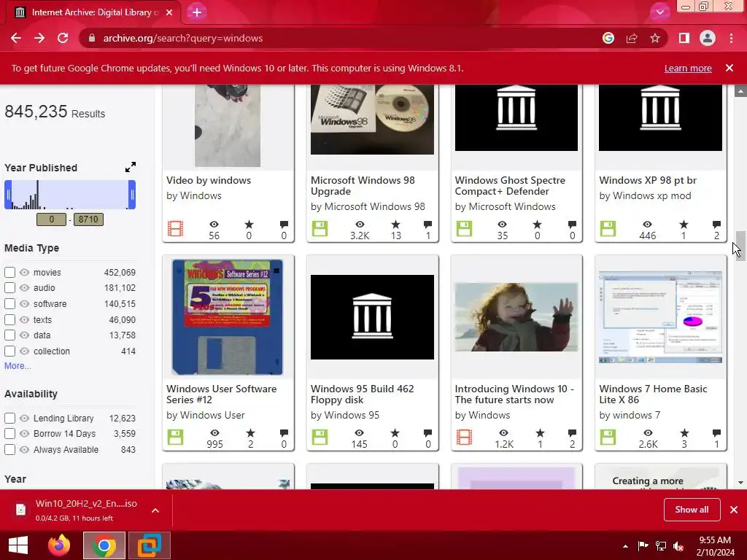Image resolution: width=747 pixels, height=560 pixels.
Task: Click favorites star on Windows XP 98 card
Action: pos(684,224)
